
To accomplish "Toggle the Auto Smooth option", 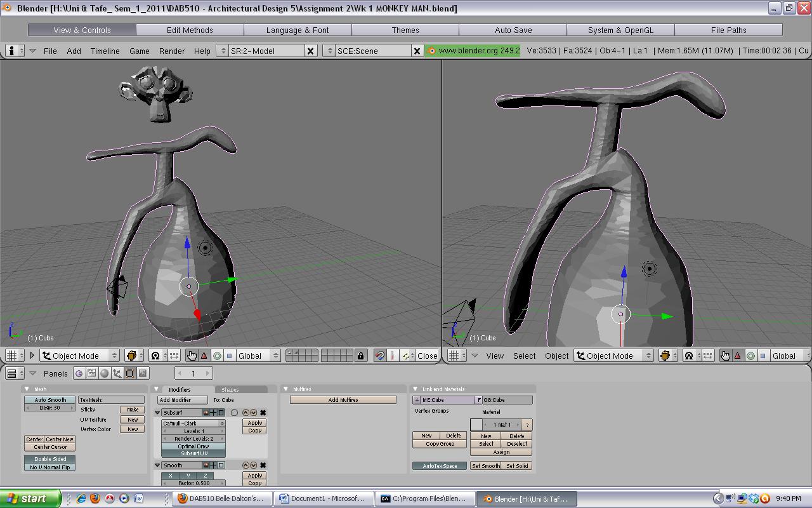I will click(49, 400).
